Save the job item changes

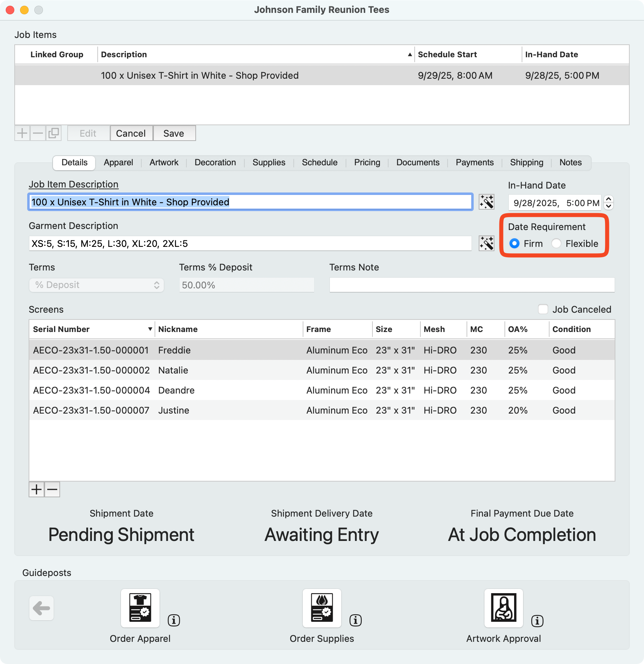point(174,133)
